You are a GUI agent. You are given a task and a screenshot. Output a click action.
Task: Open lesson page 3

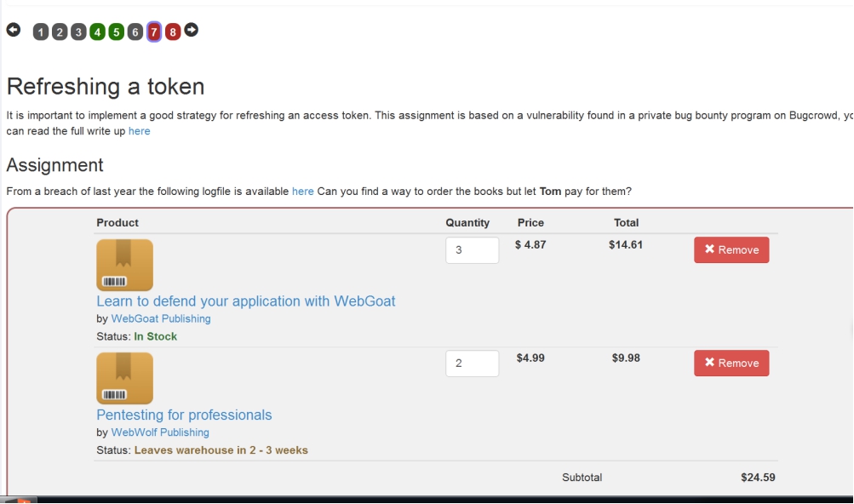tap(78, 32)
